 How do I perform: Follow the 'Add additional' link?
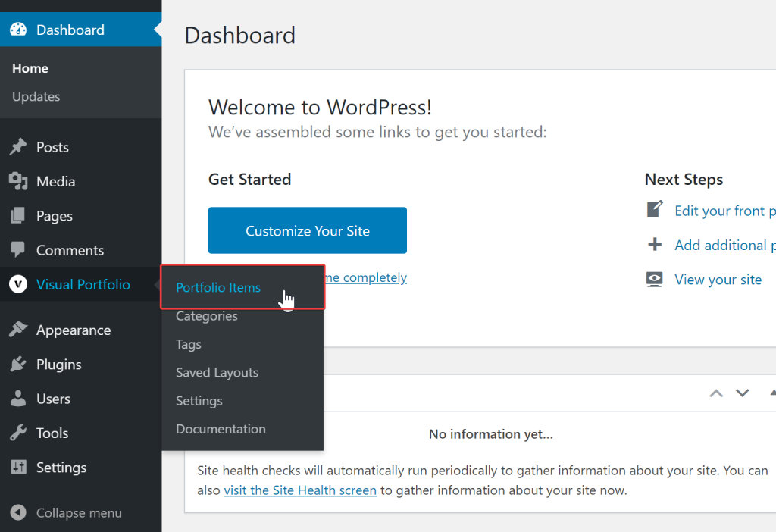pyautogui.click(x=725, y=245)
